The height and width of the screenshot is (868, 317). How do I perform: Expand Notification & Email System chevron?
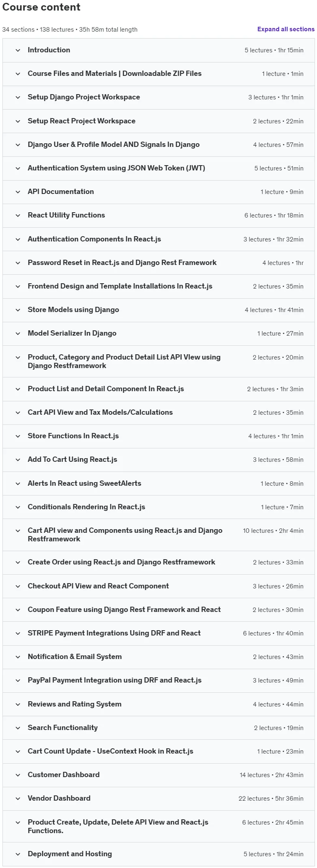18,657
